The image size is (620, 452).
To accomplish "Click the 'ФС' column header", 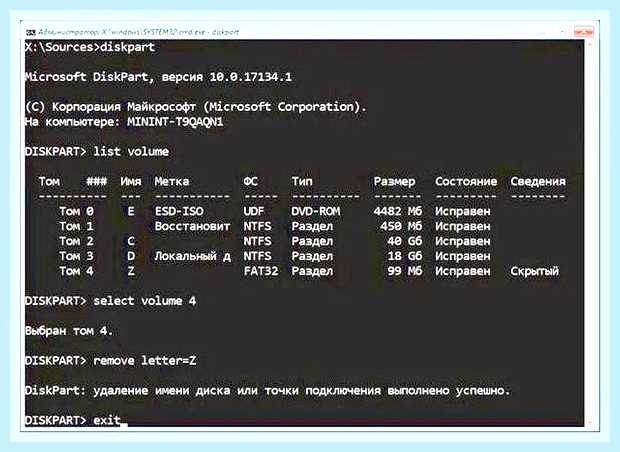I will pos(250,182).
